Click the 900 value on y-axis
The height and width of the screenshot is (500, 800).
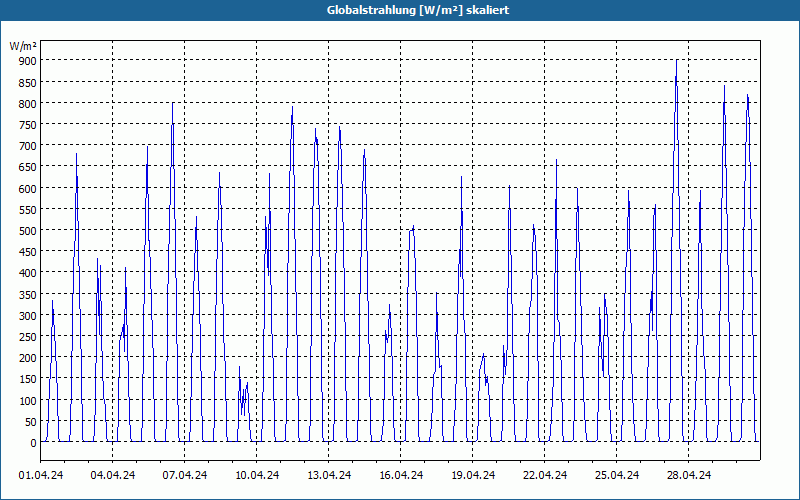coord(28,61)
